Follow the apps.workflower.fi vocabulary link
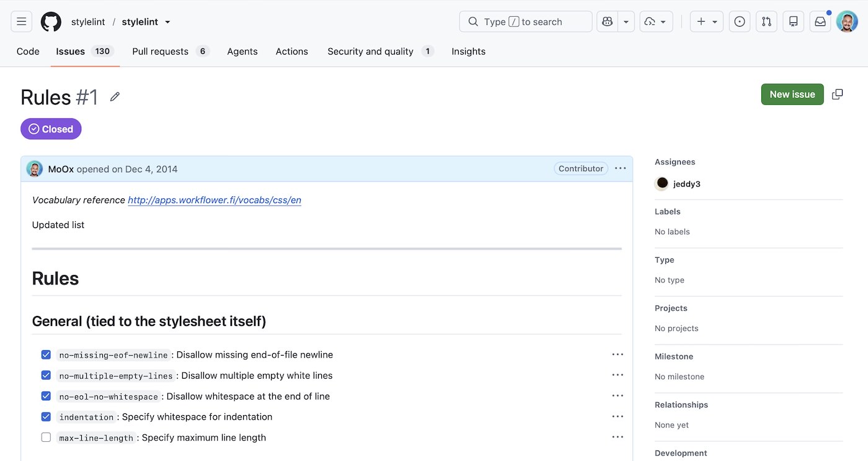The image size is (868, 461). click(x=215, y=200)
